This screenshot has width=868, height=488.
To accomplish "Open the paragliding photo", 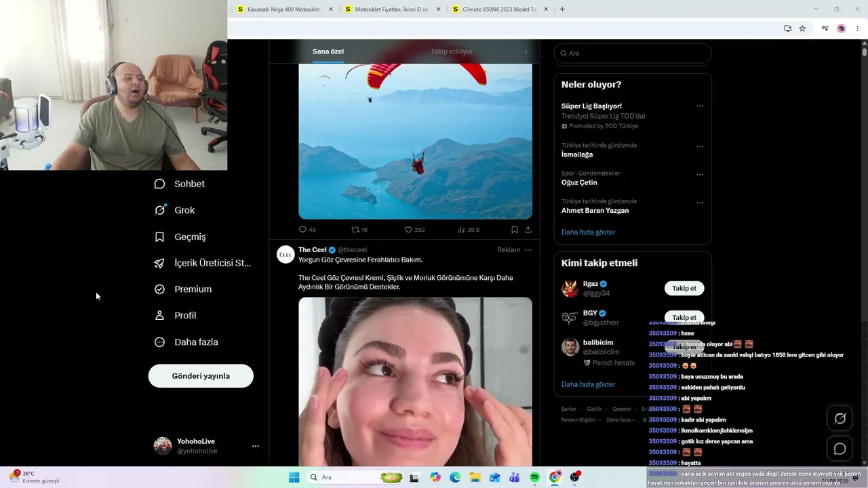I will (x=415, y=141).
